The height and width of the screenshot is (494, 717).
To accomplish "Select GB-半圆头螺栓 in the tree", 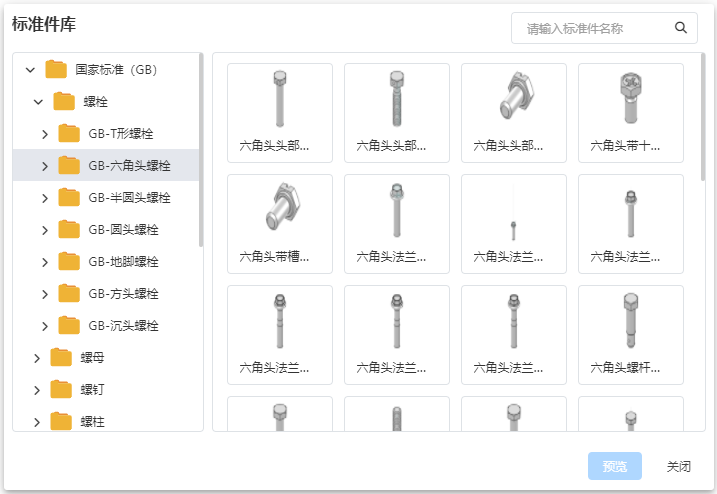I will (x=129, y=198).
